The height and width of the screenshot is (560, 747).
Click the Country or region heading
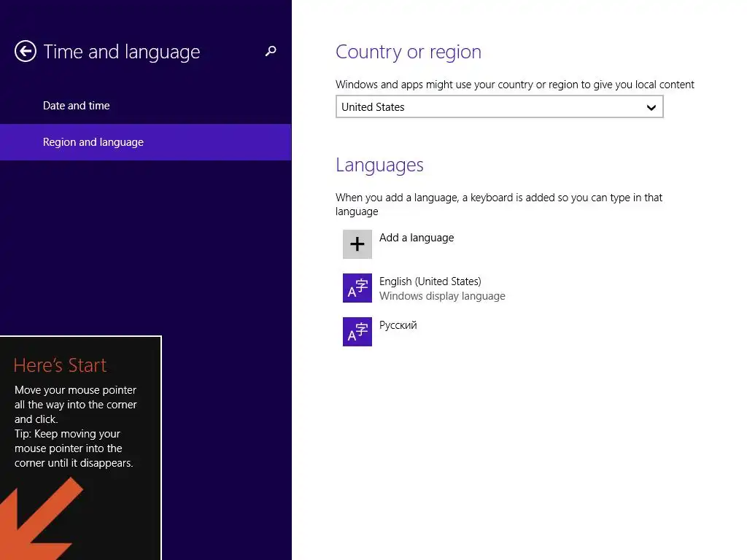pos(409,52)
